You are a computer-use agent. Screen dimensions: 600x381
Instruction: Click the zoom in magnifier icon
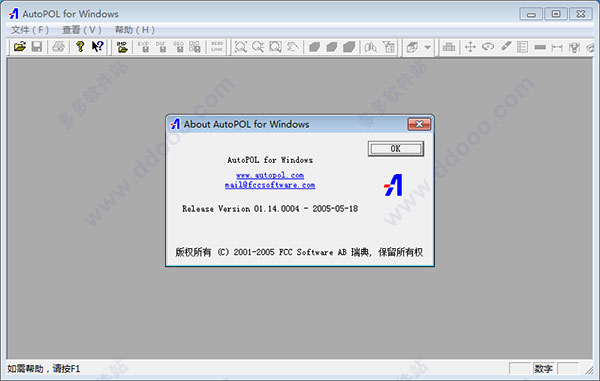coord(258,47)
